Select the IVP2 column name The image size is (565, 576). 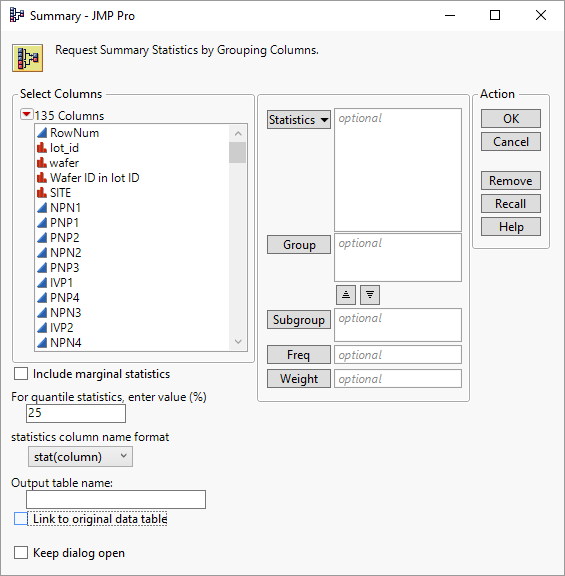click(62, 327)
